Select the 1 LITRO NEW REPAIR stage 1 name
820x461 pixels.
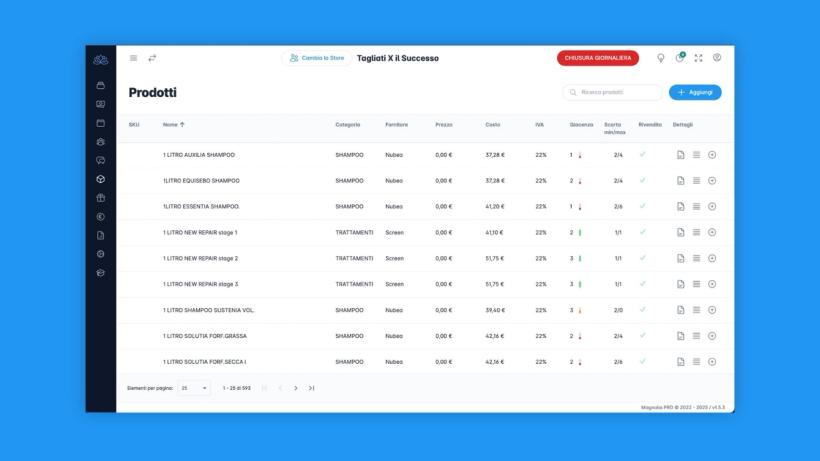point(200,232)
